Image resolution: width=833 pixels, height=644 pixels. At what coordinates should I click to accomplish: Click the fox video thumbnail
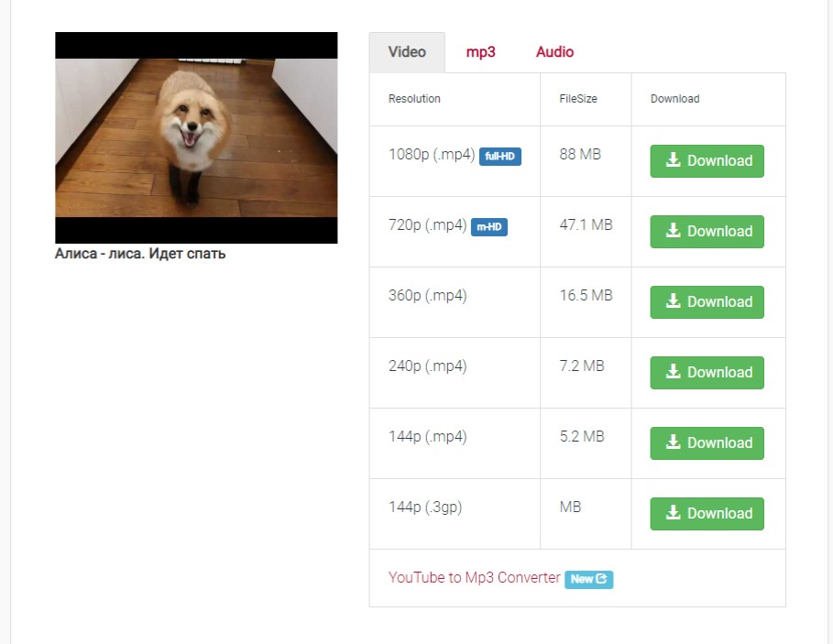point(196,137)
